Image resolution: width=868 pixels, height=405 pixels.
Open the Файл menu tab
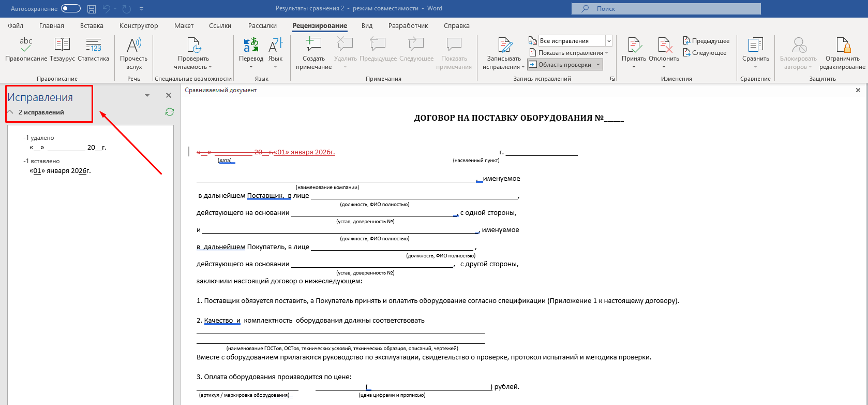click(16, 25)
